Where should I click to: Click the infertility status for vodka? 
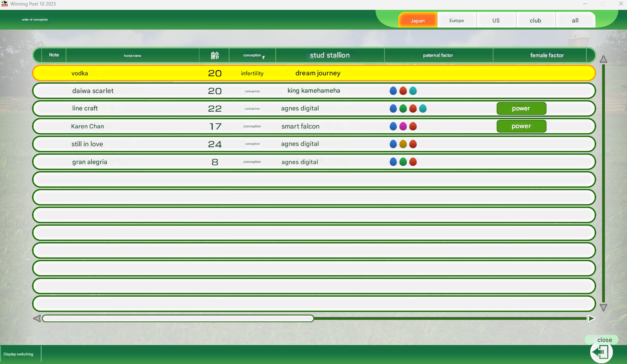point(252,73)
